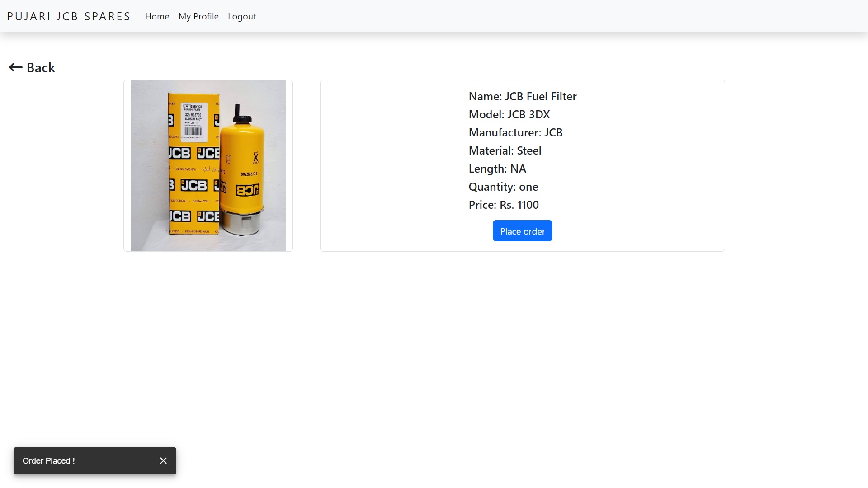
Task: Go to My Profile
Action: click(x=198, y=16)
